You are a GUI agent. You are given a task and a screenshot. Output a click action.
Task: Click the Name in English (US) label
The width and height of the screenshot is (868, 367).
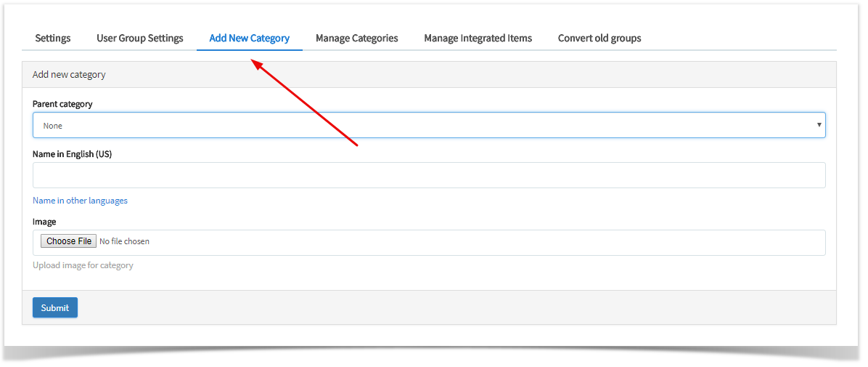pyautogui.click(x=72, y=154)
